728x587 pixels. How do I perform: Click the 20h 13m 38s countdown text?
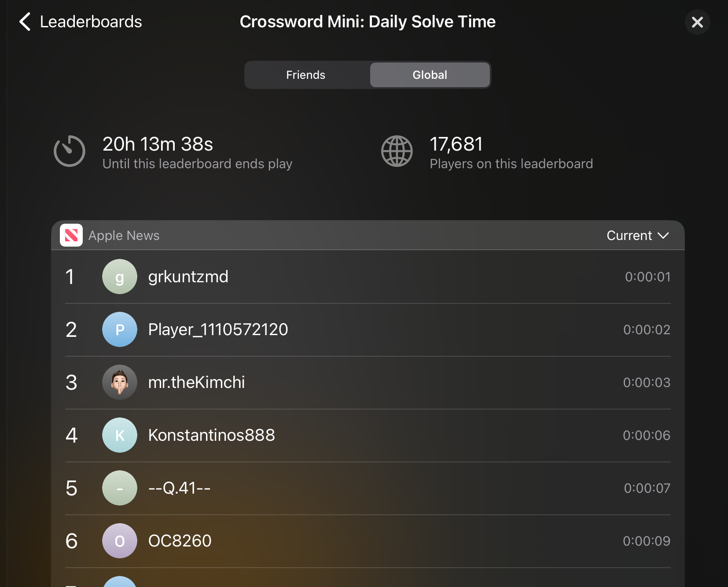click(x=158, y=144)
